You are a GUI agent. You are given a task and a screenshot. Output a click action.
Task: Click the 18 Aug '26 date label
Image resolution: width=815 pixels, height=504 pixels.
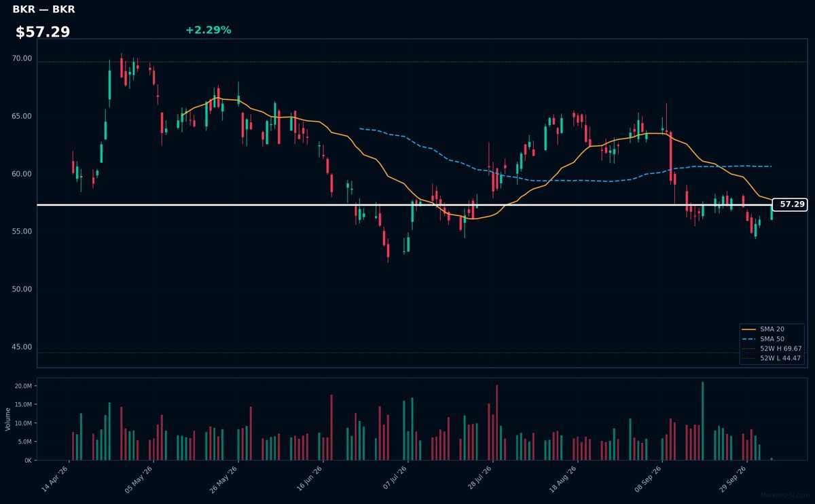564,479
